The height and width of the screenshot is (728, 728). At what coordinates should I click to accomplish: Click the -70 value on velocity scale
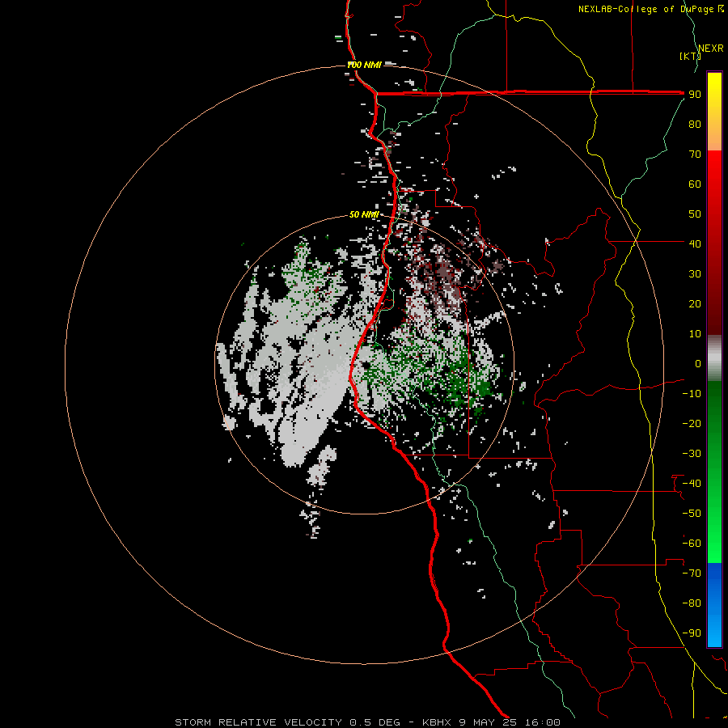(x=692, y=574)
